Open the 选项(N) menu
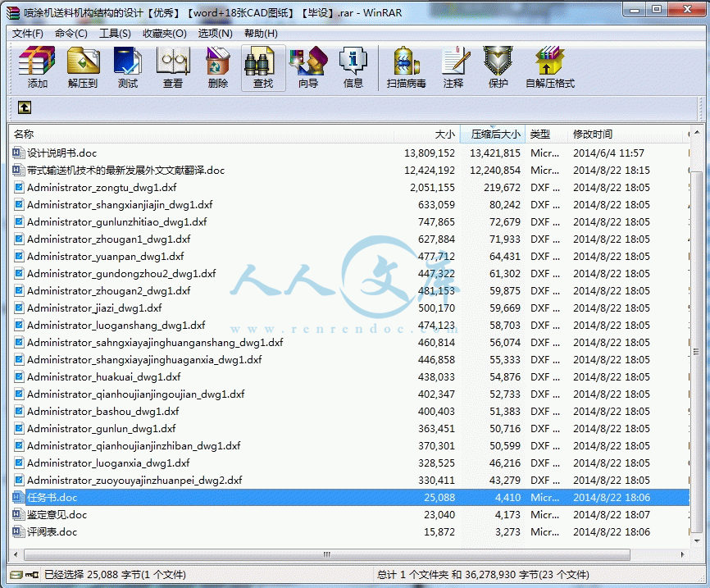This screenshot has height=588, width=710. point(215,34)
